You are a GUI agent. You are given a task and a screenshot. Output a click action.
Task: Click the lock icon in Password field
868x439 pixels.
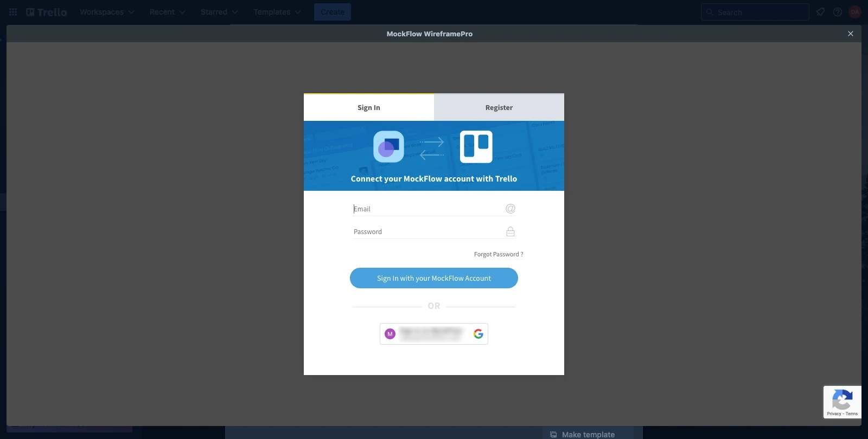pos(510,231)
